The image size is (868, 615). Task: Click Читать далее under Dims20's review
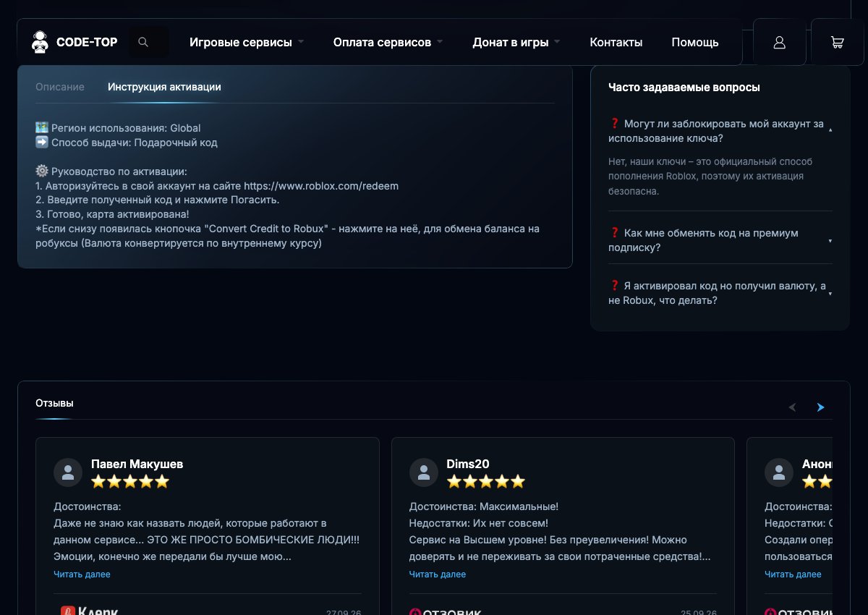pos(438,574)
